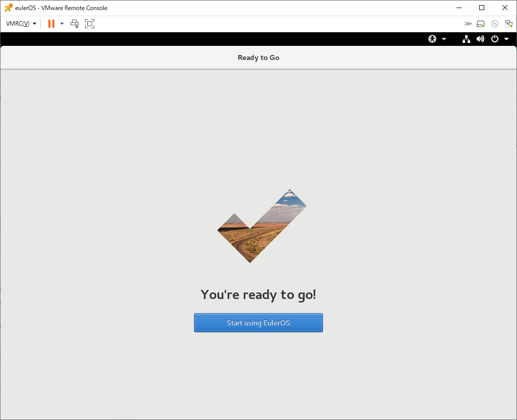Click the CD/DVD drive device icon
Viewport: 517px width, 420px height.
[495, 24]
